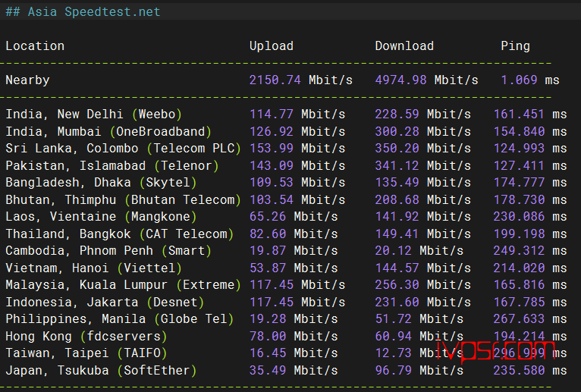
Task: Select the 'Ping' column header
Action: [516, 46]
